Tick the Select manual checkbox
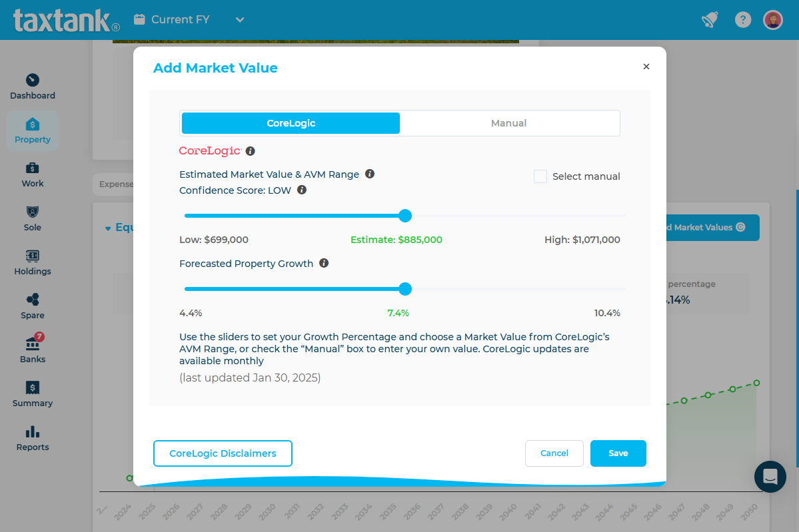The width and height of the screenshot is (799, 532). coord(540,176)
